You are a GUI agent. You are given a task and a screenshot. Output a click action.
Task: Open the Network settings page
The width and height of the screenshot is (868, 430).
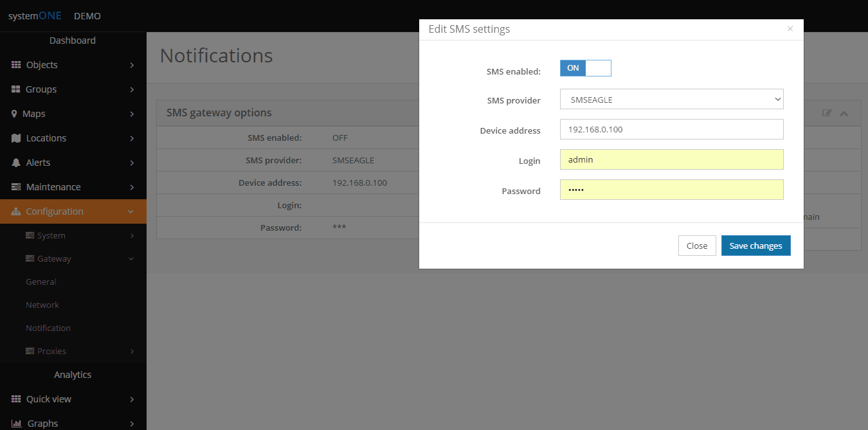click(x=42, y=305)
